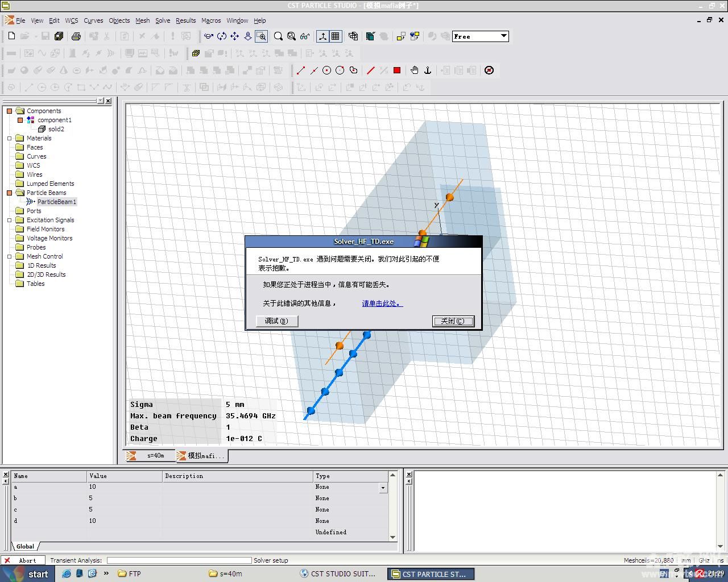Toggle the working plane grid display
728x582 pixels.
(x=336, y=36)
